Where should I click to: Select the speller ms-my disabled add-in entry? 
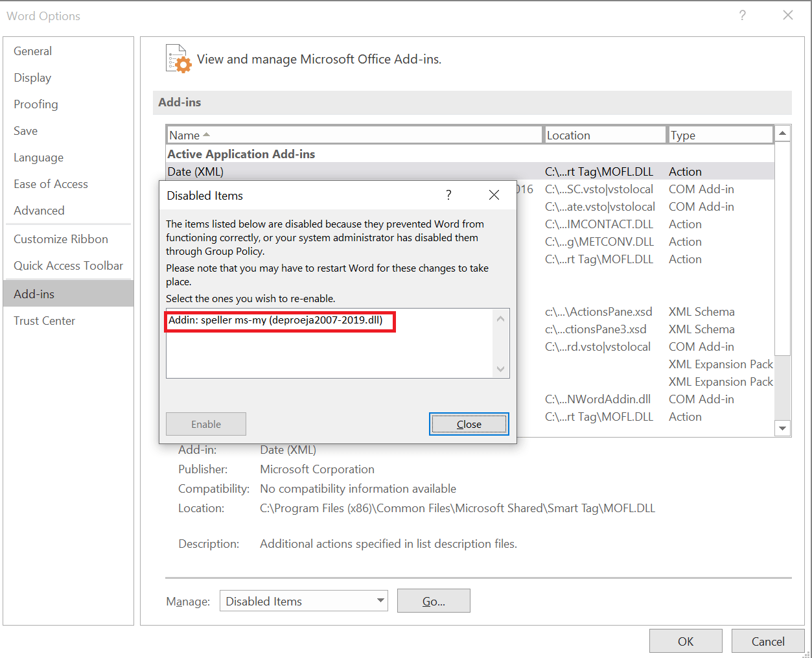pos(275,320)
